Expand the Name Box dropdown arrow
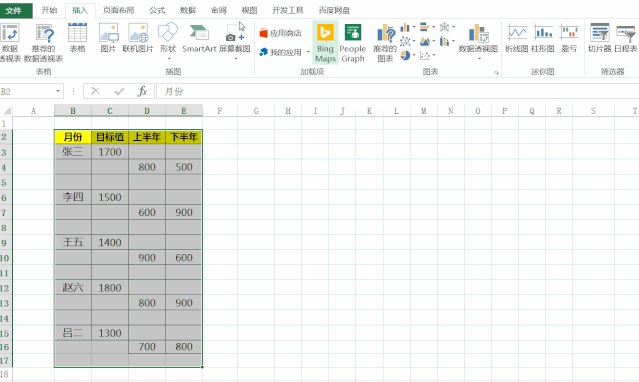The image size is (639, 382). click(x=58, y=91)
